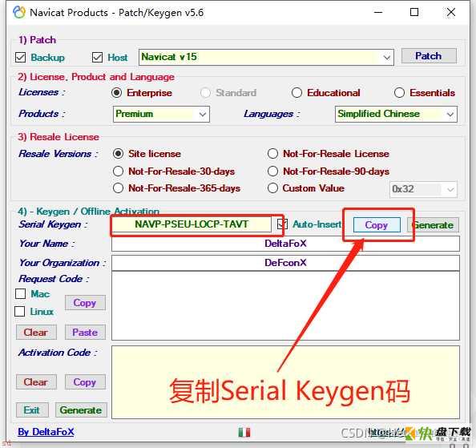This screenshot has height=448, width=476.
Task: Enable the Mac checkbox
Action: coord(20,294)
